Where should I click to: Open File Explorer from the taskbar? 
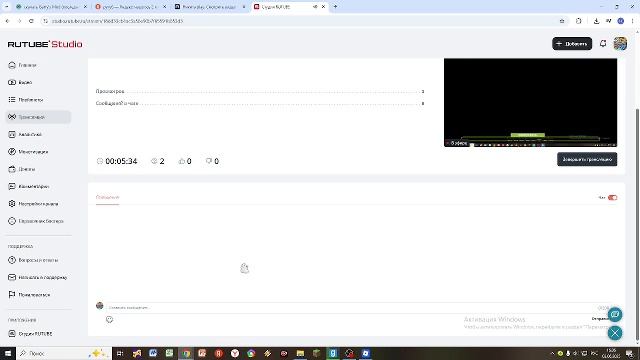click(x=300, y=353)
